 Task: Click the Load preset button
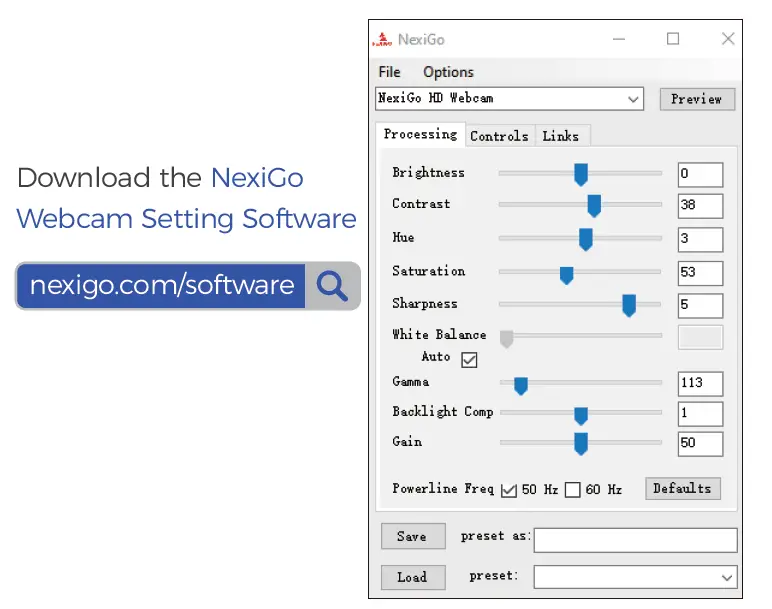click(x=413, y=577)
